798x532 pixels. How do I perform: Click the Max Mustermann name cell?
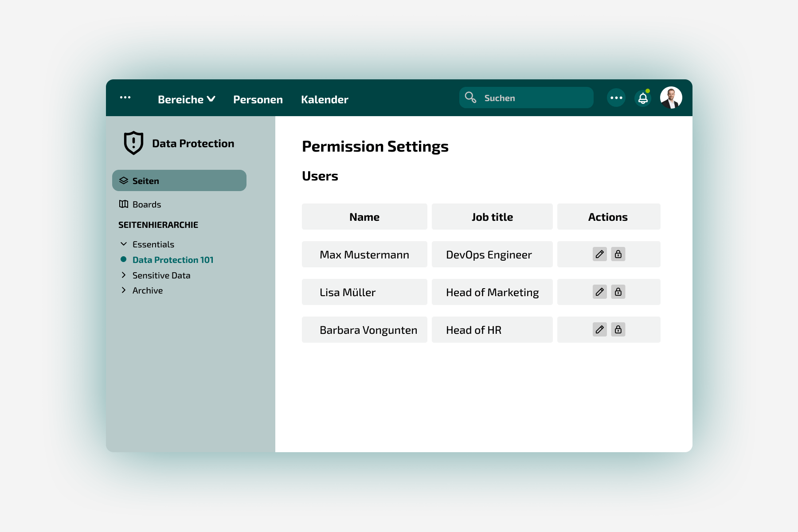pyautogui.click(x=364, y=254)
